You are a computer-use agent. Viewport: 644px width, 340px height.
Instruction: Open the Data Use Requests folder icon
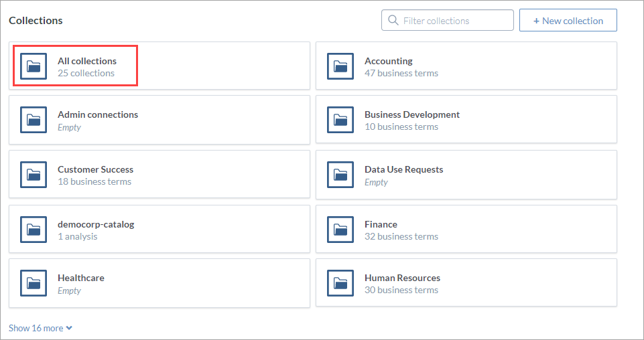[340, 175]
